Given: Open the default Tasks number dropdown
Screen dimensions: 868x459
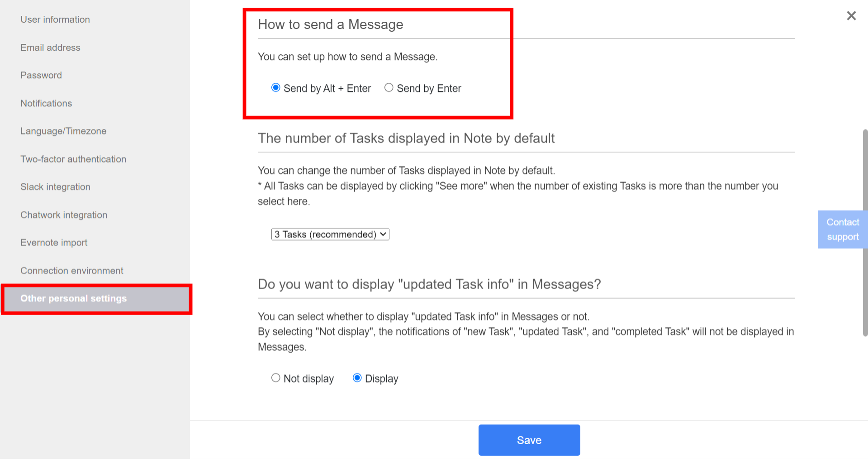Looking at the screenshot, I should [330, 234].
